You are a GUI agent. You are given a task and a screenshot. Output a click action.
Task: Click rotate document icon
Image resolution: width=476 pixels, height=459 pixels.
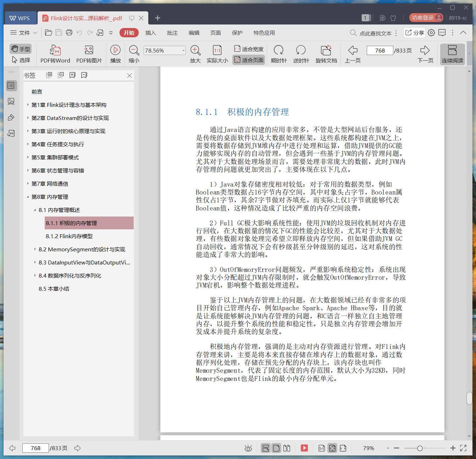[326, 54]
